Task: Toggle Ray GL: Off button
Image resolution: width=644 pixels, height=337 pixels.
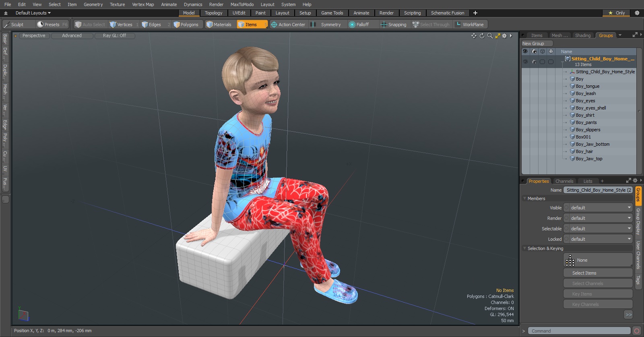Action: click(115, 36)
